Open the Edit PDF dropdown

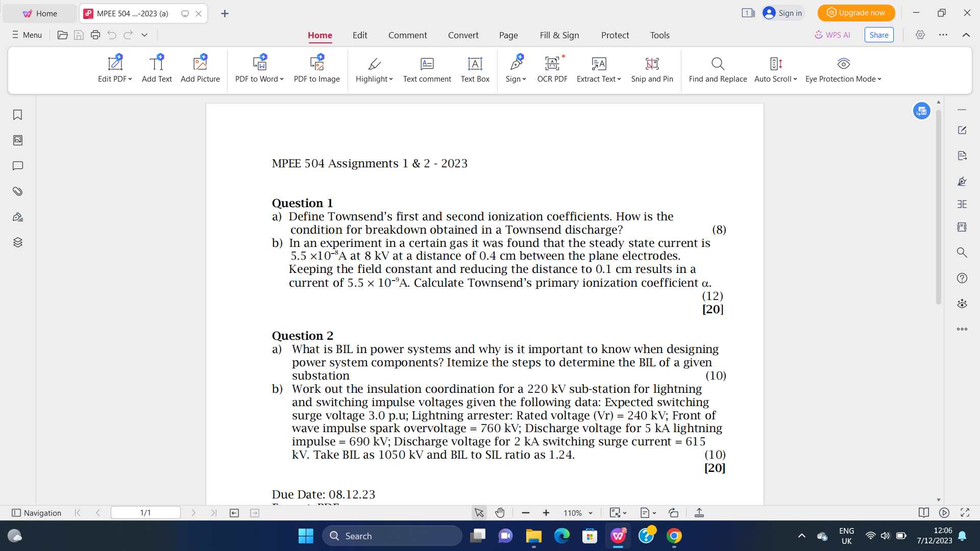114,69
